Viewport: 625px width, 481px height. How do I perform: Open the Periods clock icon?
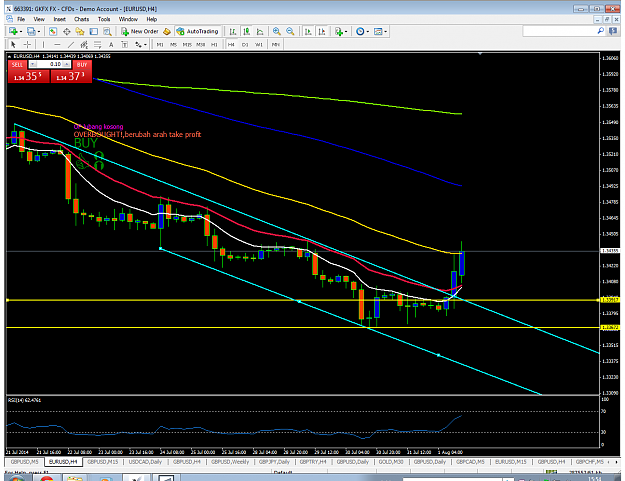tap(360, 31)
